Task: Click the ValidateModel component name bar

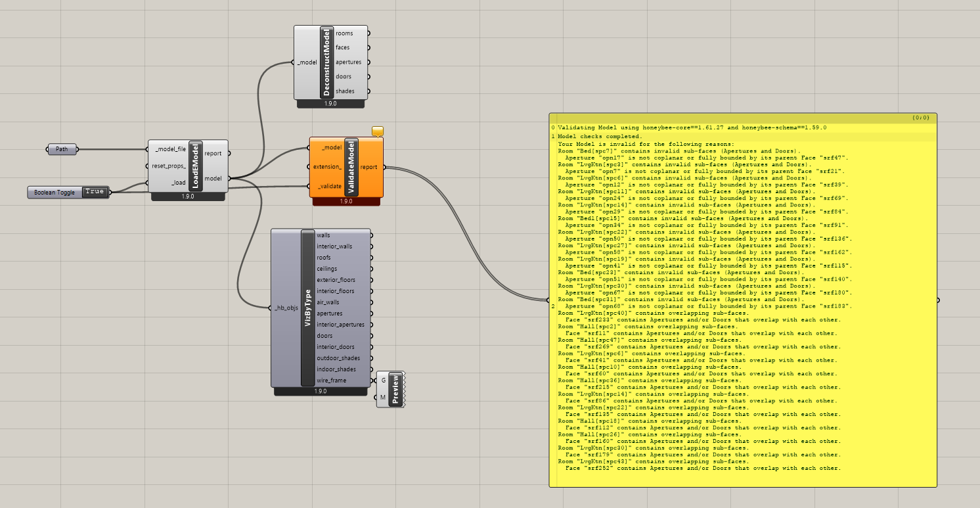Action: coord(350,167)
